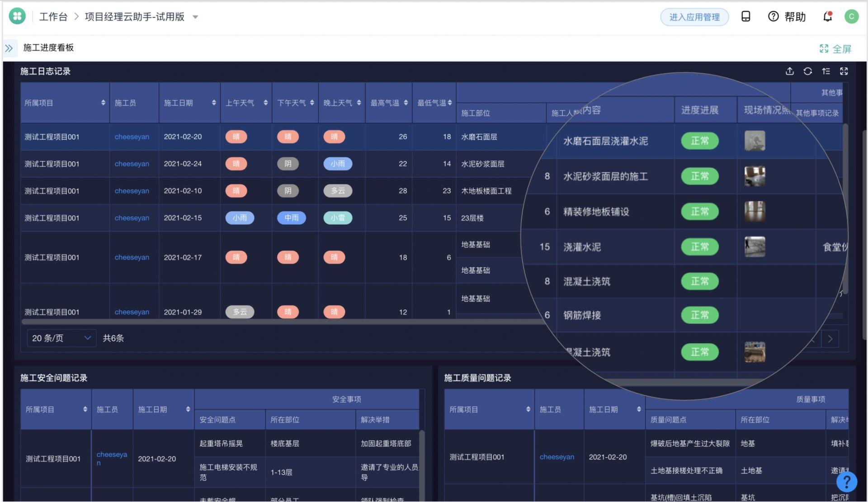
Task: Open the 帮助 help menu
Action: coord(787,17)
